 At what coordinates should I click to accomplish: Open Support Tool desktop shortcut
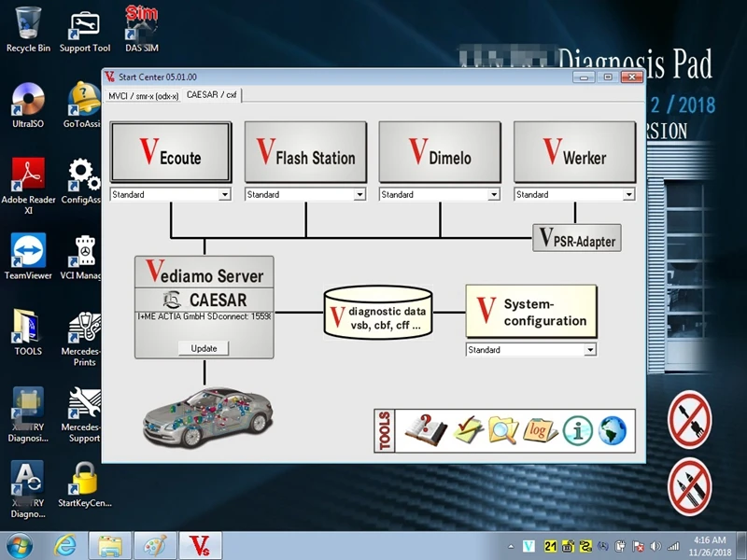pyautogui.click(x=85, y=31)
